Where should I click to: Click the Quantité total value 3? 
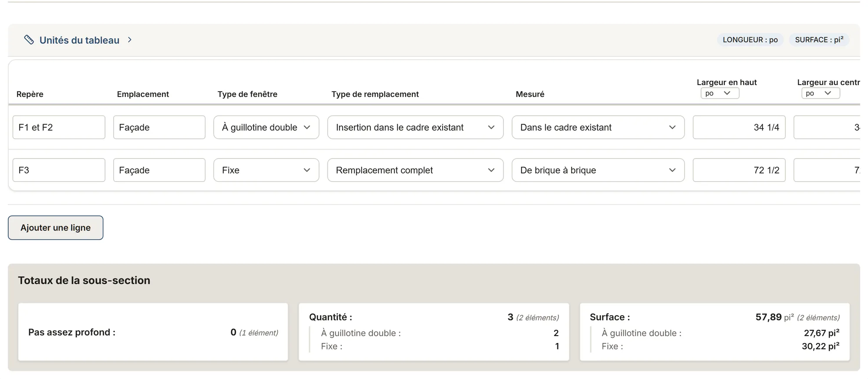point(510,317)
